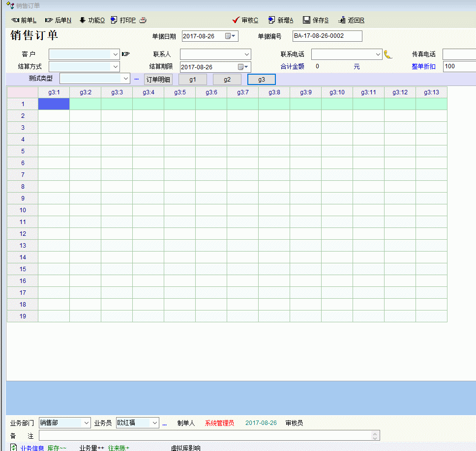Save the order with the 保存 icon

306,20
